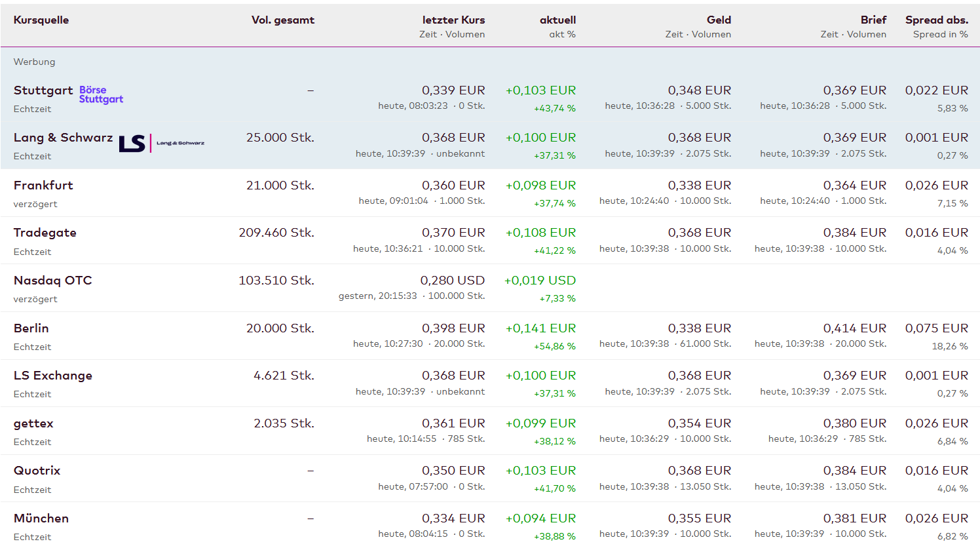
Task: Click Frankfurt volume 21.000 Stk.
Action: click(x=280, y=186)
